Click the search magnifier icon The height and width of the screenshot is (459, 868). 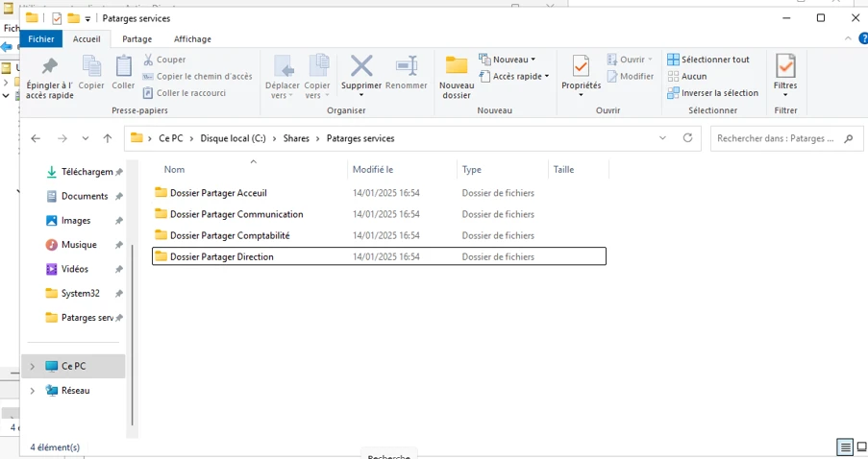[849, 138]
